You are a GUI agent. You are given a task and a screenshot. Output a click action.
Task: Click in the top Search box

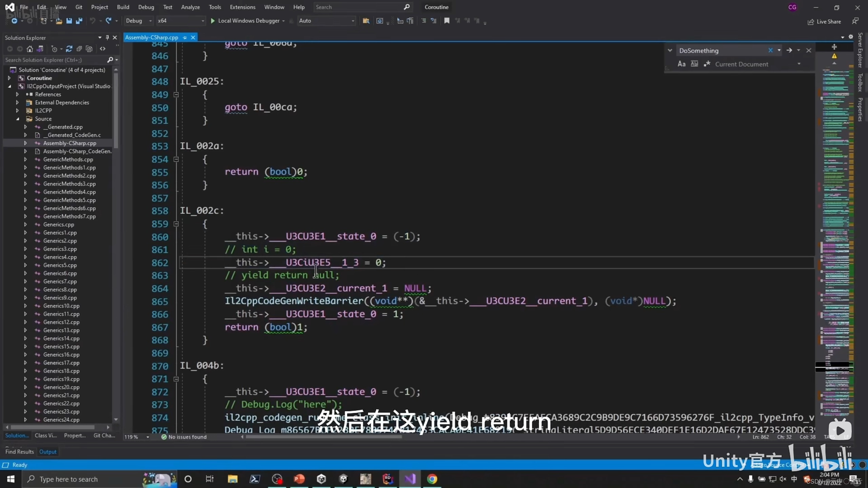(x=362, y=7)
